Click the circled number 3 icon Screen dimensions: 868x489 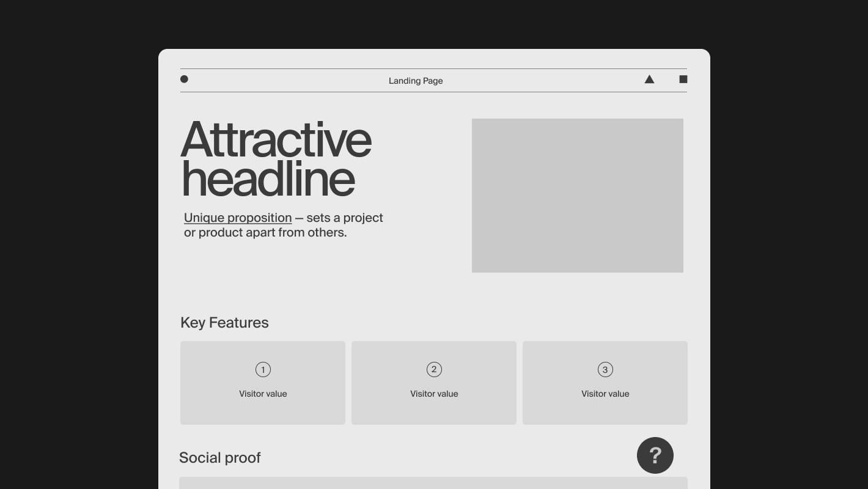click(605, 369)
